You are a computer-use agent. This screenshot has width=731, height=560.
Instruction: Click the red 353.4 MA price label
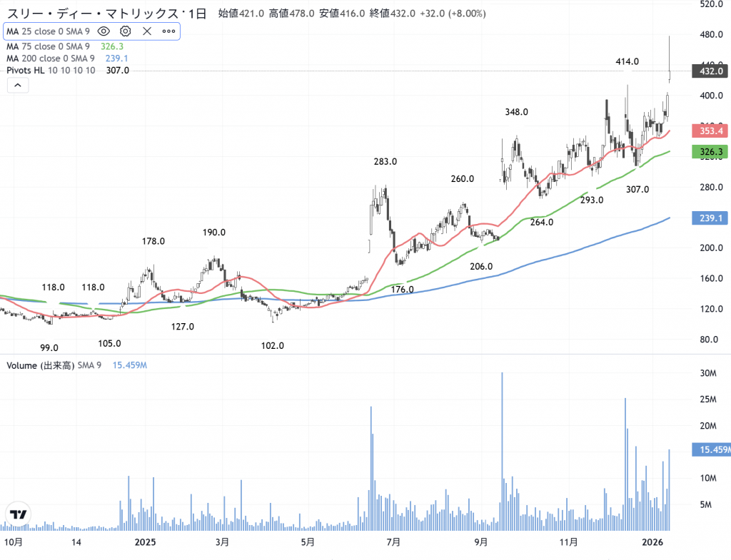click(710, 131)
